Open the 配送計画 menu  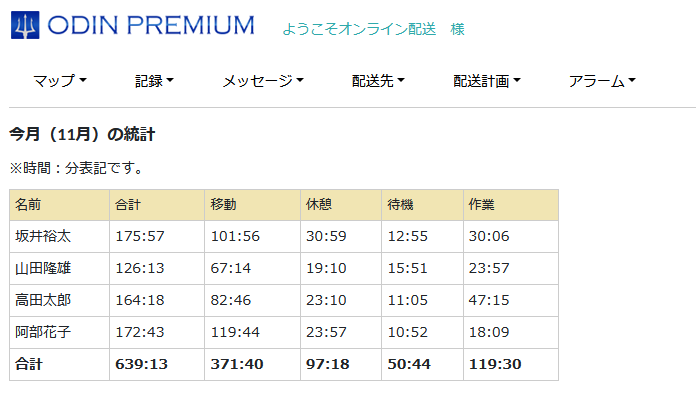[486, 81]
